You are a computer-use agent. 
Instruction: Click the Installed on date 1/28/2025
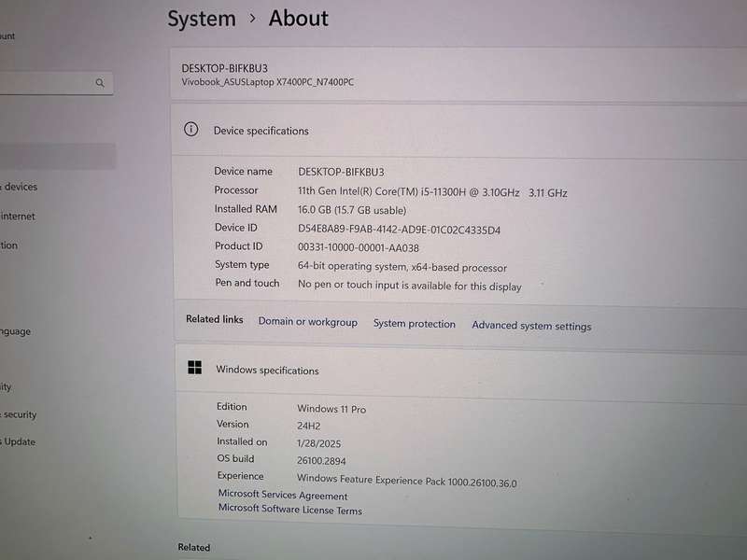(318, 443)
